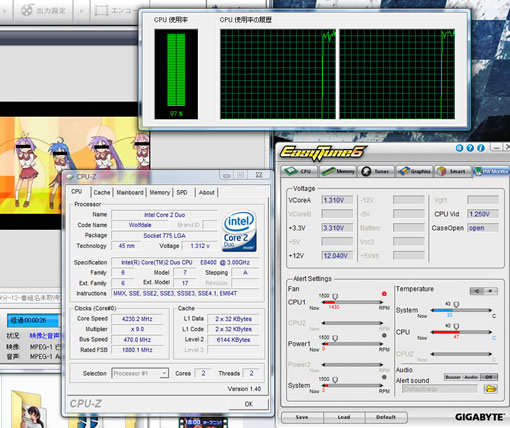Click the first blue round icon in EasyTune6 header
Image resolution: width=510 pixels, height=428 pixels.
point(459,148)
